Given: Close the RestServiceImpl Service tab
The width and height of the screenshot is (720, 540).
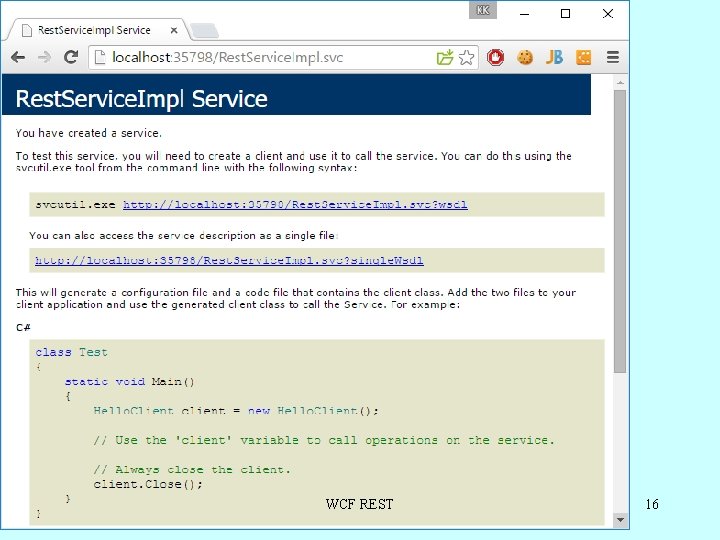Looking at the screenshot, I should [174, 30].
